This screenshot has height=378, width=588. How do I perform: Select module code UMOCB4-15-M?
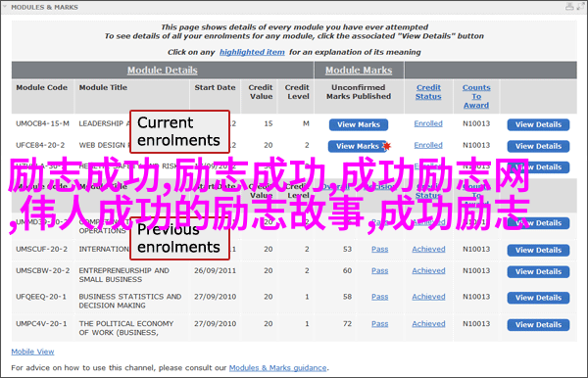(42, 123)
